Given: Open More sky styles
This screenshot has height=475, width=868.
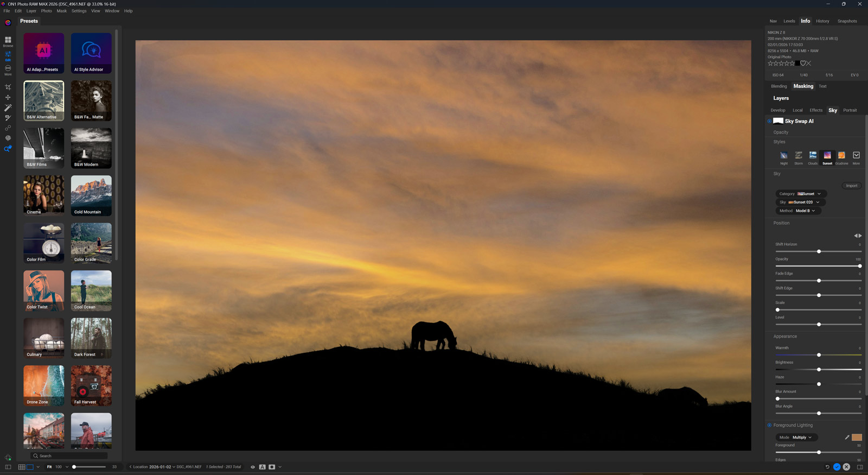Looking at the screenshot, I should pyautogui.click(x=856, y=157).
